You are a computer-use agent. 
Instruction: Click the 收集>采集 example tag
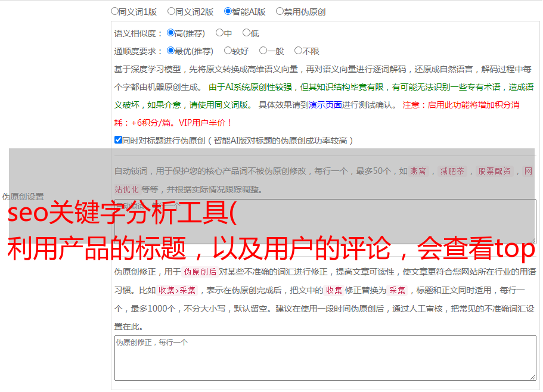pos(177,290)
